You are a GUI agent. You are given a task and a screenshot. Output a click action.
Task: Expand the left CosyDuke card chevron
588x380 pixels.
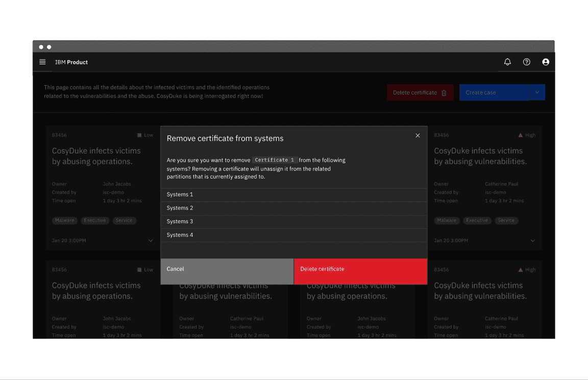[x=151, y=240]
